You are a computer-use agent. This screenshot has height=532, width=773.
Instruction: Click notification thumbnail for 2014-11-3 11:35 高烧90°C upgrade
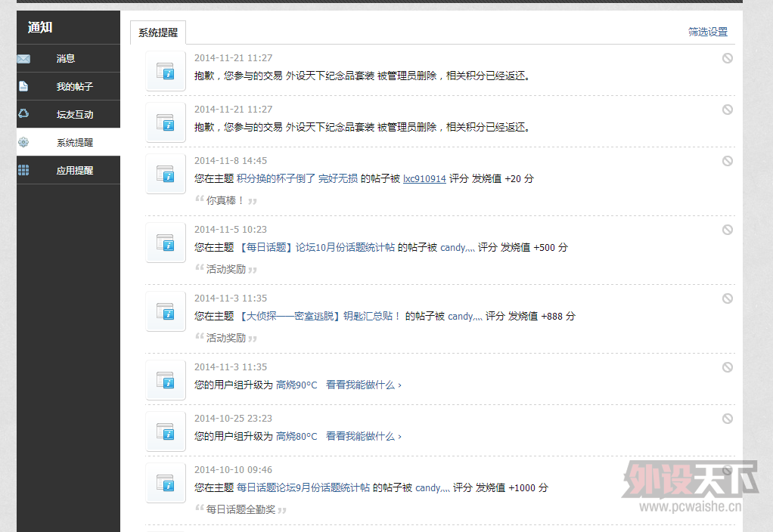(x=166, y=379)
